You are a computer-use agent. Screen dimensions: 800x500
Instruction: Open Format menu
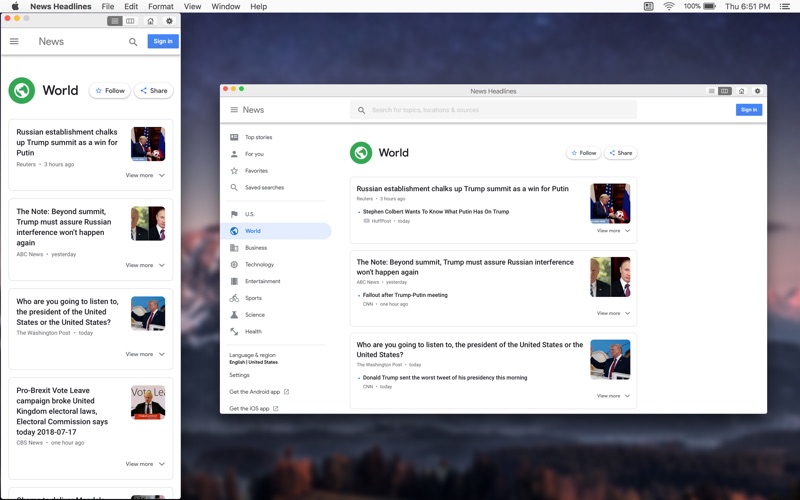161,6
